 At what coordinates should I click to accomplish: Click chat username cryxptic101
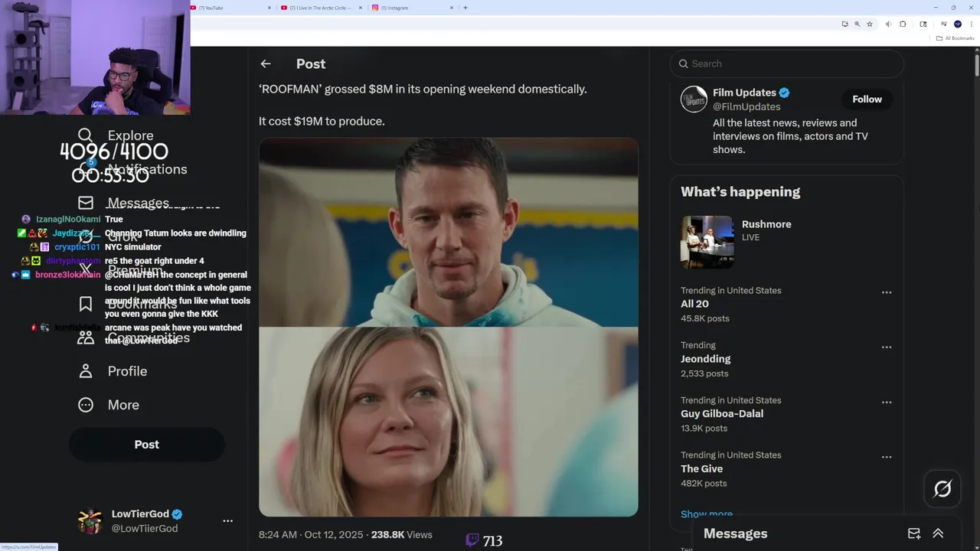point(77,247)
